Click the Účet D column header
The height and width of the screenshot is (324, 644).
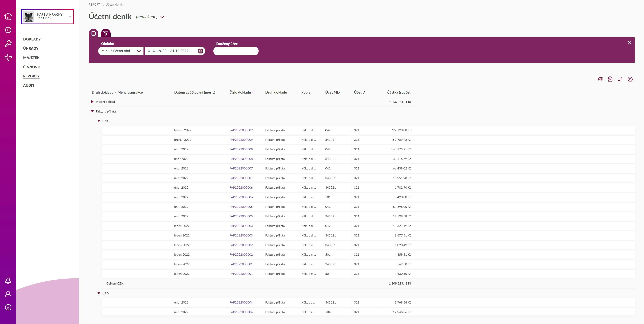[x=359, y=92]
